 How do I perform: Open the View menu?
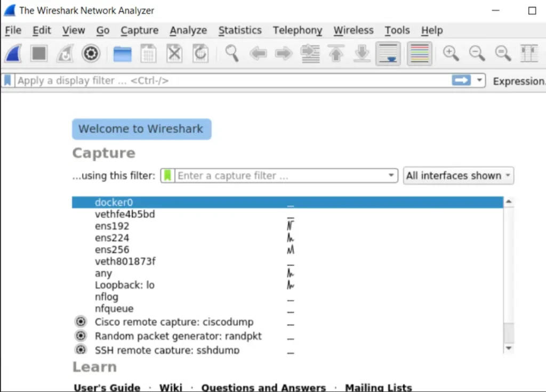pos(74,30)
